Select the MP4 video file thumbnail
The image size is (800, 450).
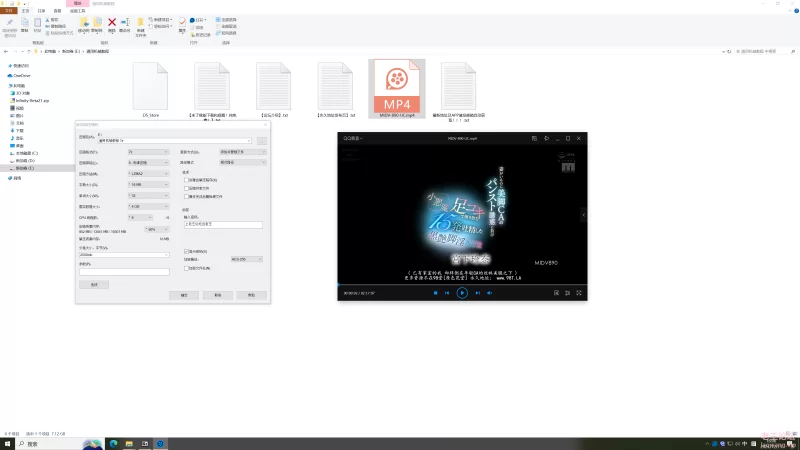tap(397, 88)
